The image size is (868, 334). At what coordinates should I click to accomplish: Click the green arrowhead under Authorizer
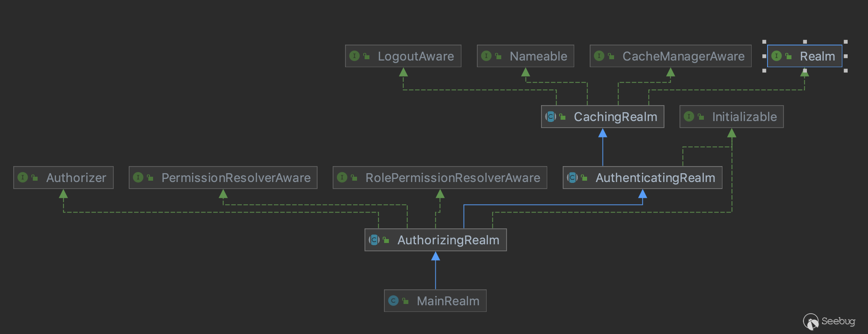point(63,194)
